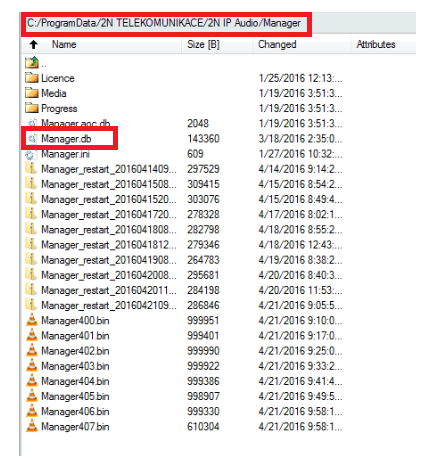
Task: Select the changed date 4/20/2016 11:53
Action: point(300,290)
